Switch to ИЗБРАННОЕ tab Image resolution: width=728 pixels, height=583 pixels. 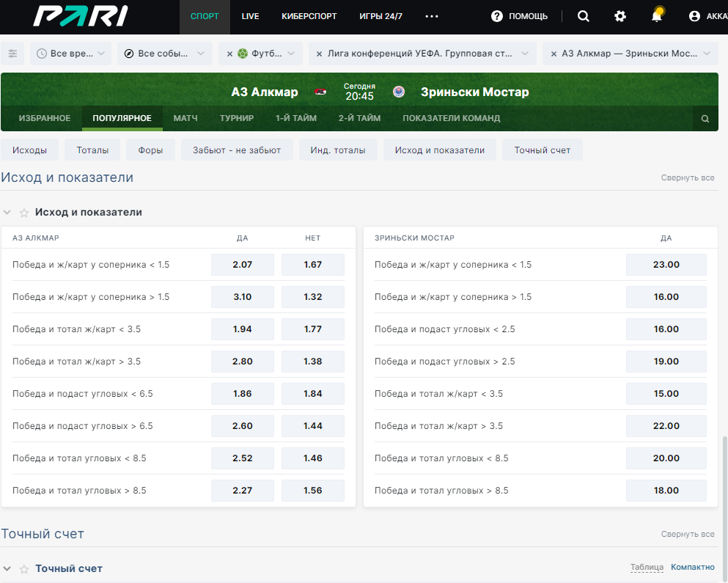coord(45,118)
